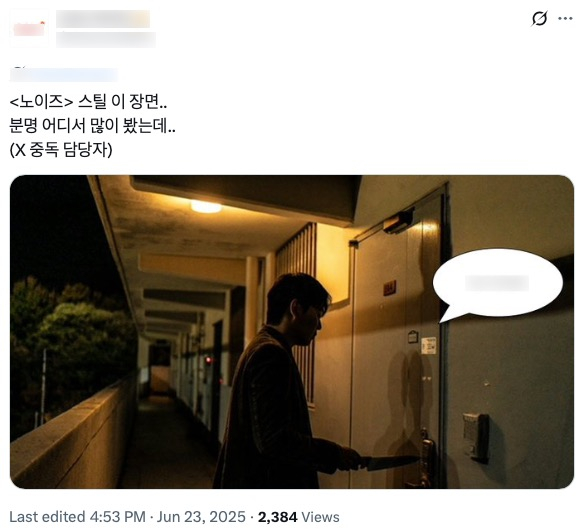Click the white speech bubble in the image
585x531 pixels.
pos(498,284)
